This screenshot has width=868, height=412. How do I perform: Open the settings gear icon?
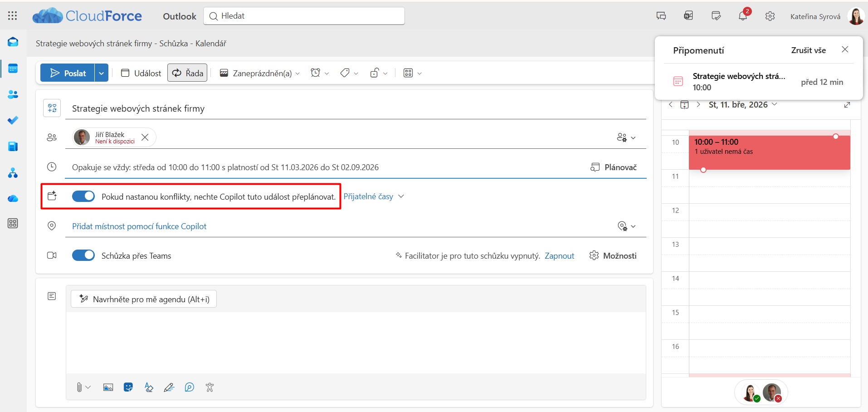coord(770,16)
